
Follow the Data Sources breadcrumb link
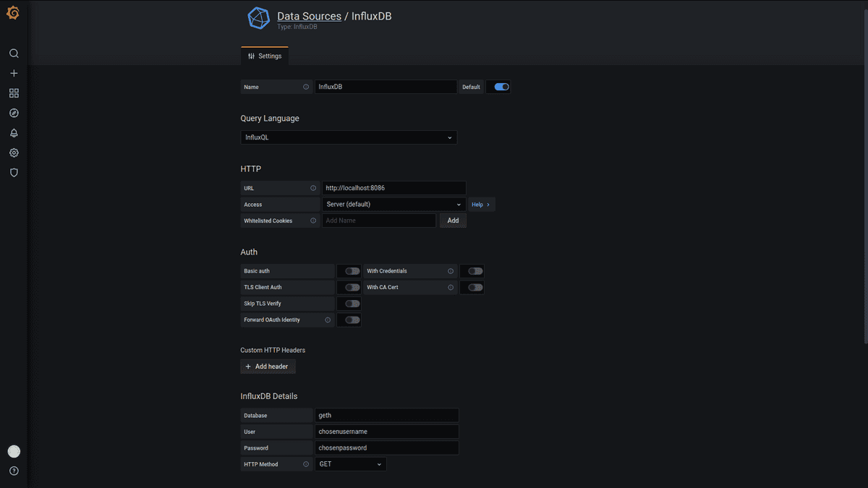coord(309,16)
